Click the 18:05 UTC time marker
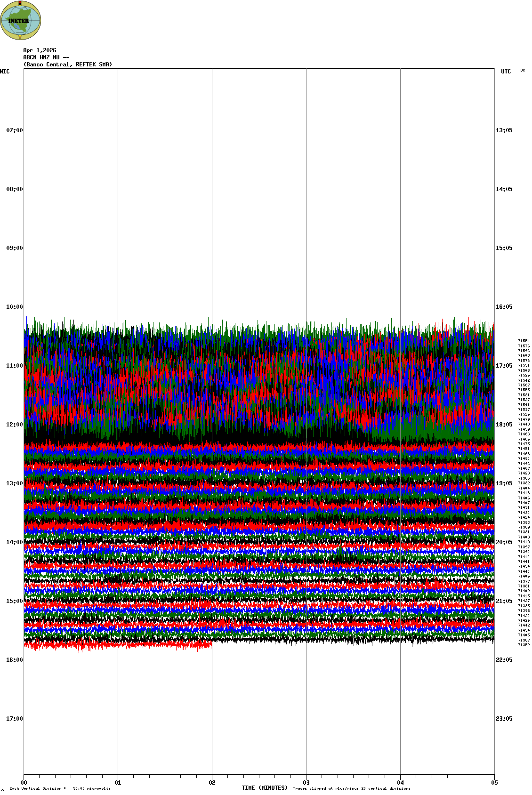 [504, 425]
